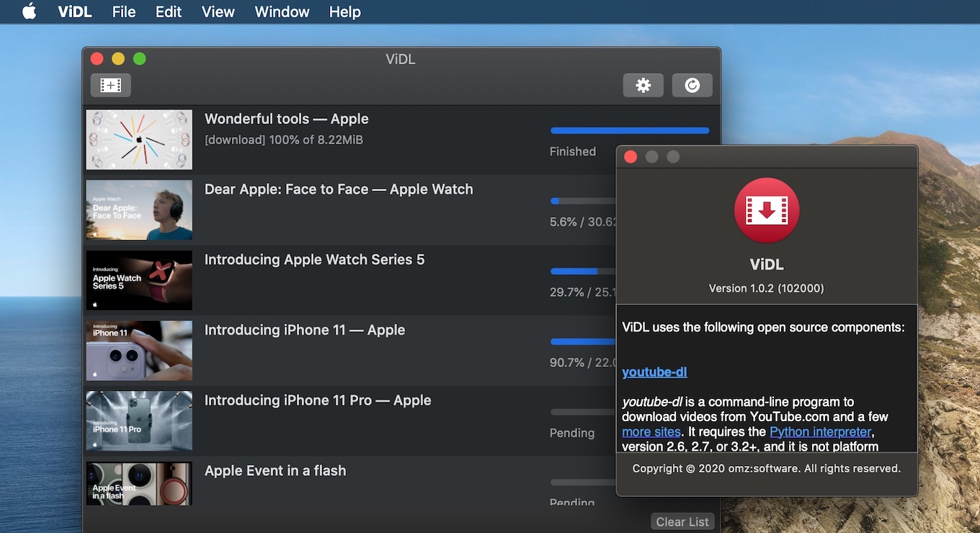This screenshot has height=533, width=980.
Task: Close the About ViDL window
Action: (631, 157)
